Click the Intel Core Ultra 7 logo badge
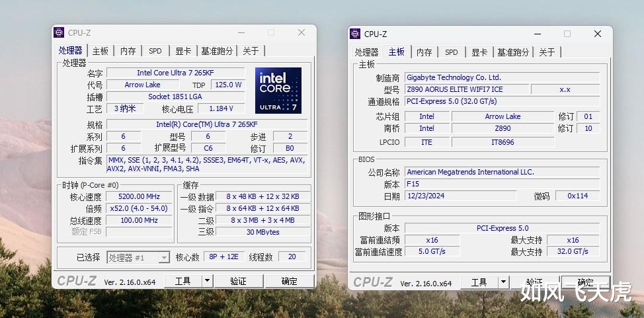This screenshot has width=644, height=318. [x=278, y=91]
